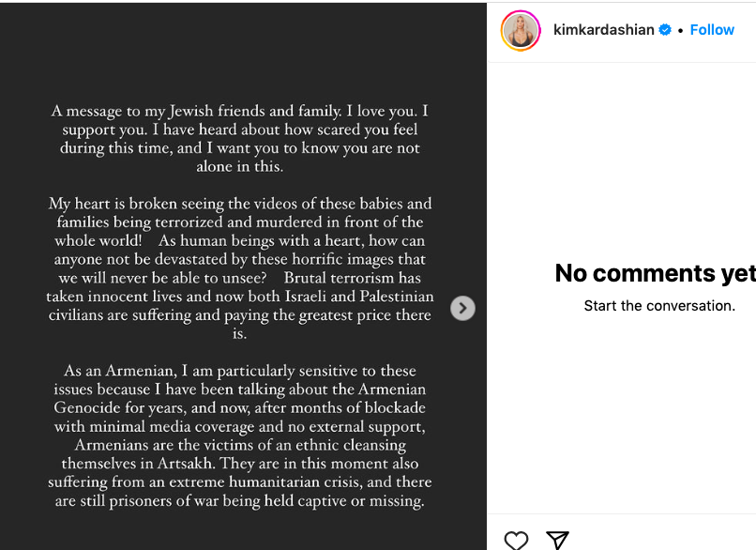Click the paragraph starting "My heart is broken"

(240, 267)
